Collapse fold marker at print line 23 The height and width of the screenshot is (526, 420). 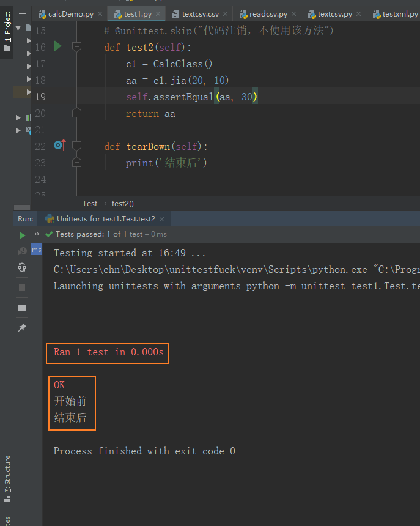tap(76, 162)
